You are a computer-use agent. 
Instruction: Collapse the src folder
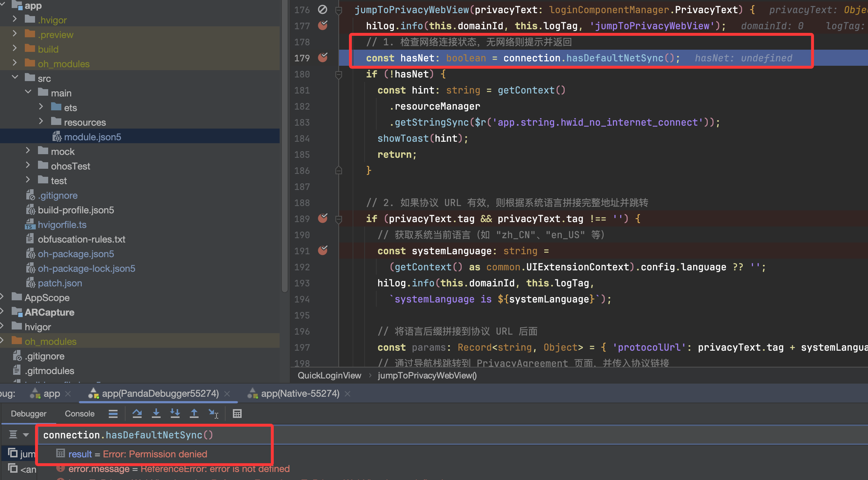tap(15, 77)
